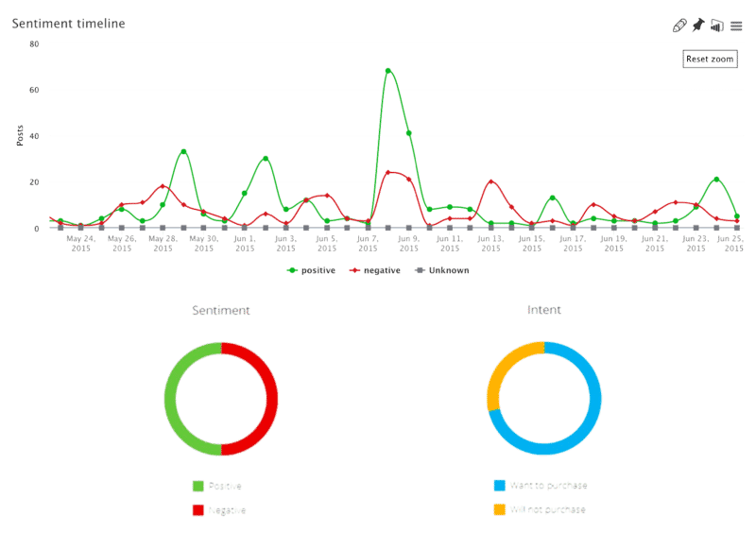756x550 pixels.
Task: Click the Intent donut chart title
Action: tap(543, 310)
